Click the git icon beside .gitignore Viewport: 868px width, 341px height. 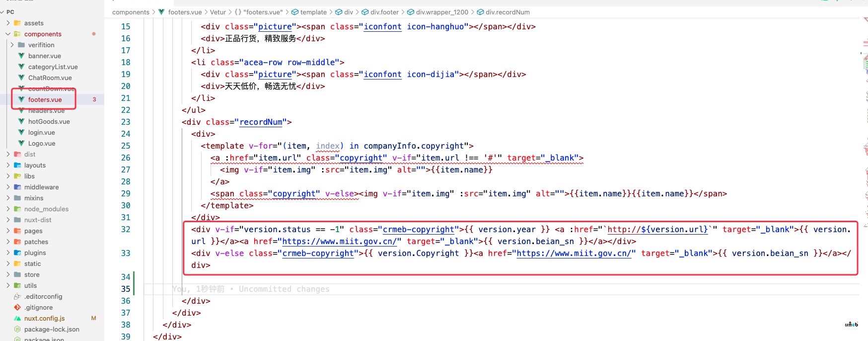17,307
